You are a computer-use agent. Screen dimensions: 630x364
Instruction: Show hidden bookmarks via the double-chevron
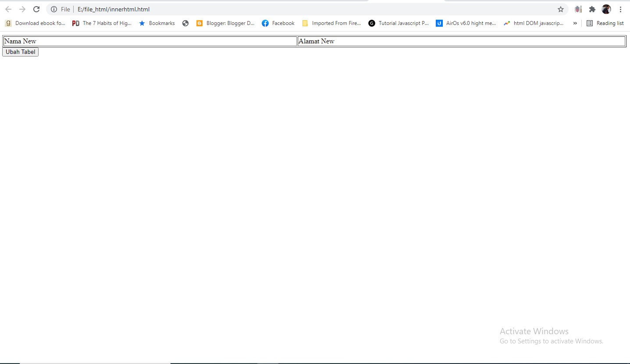tap(575, 23)
